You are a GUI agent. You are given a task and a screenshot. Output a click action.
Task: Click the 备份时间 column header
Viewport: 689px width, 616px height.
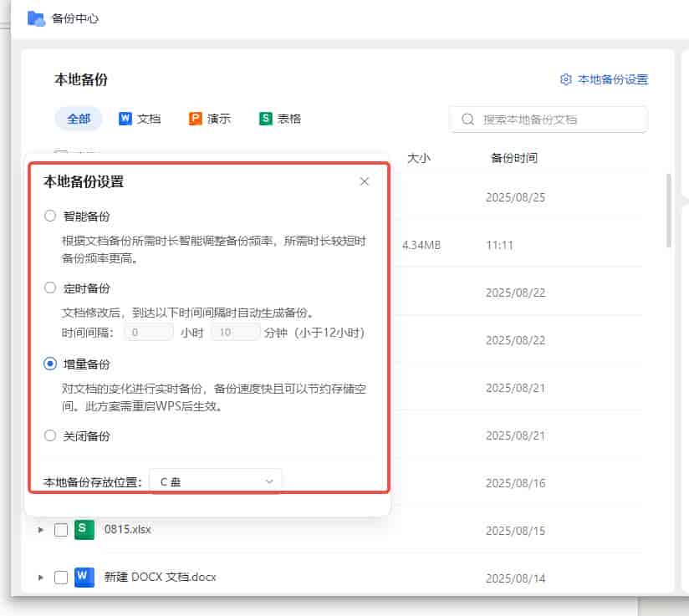pos(514,158)
